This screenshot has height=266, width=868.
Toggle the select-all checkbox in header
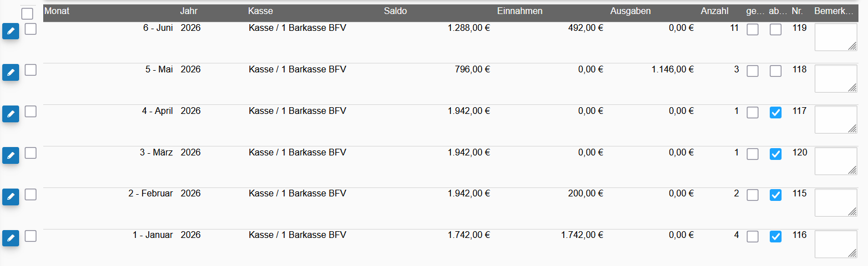pos(27,14)
